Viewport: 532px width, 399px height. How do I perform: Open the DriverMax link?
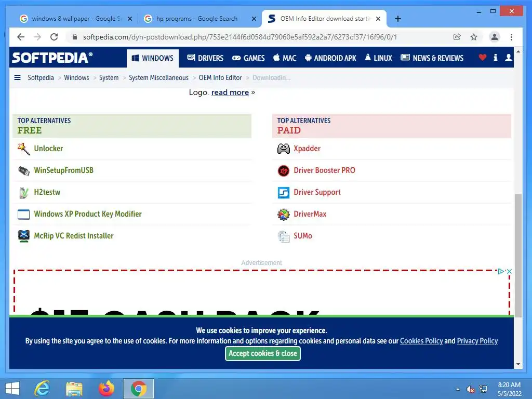point(310,214)
